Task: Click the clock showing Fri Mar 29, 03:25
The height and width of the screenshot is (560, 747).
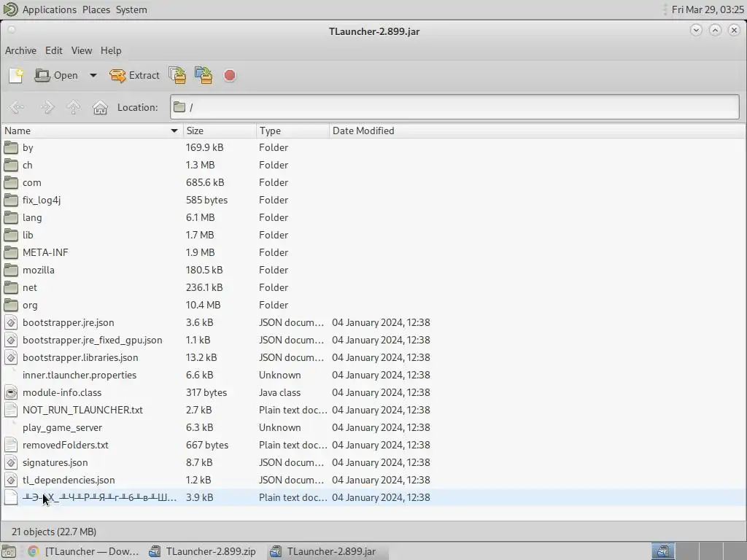Action: 708,9
